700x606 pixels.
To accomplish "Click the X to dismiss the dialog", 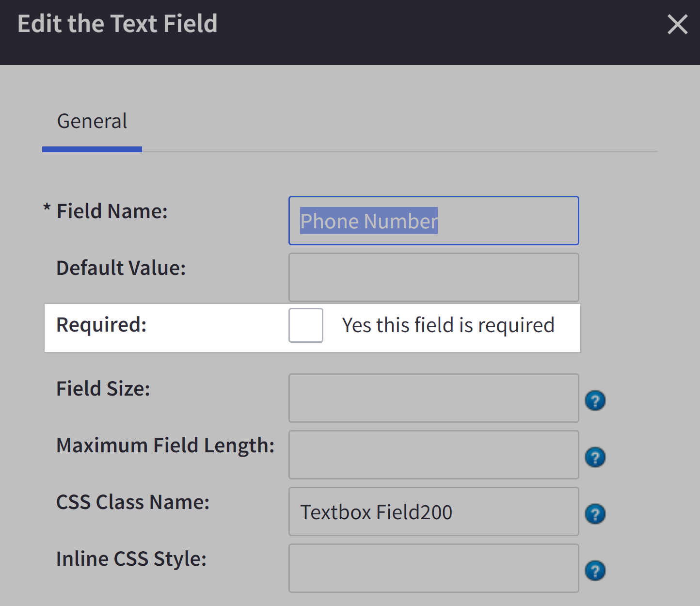I will [677, 24].
